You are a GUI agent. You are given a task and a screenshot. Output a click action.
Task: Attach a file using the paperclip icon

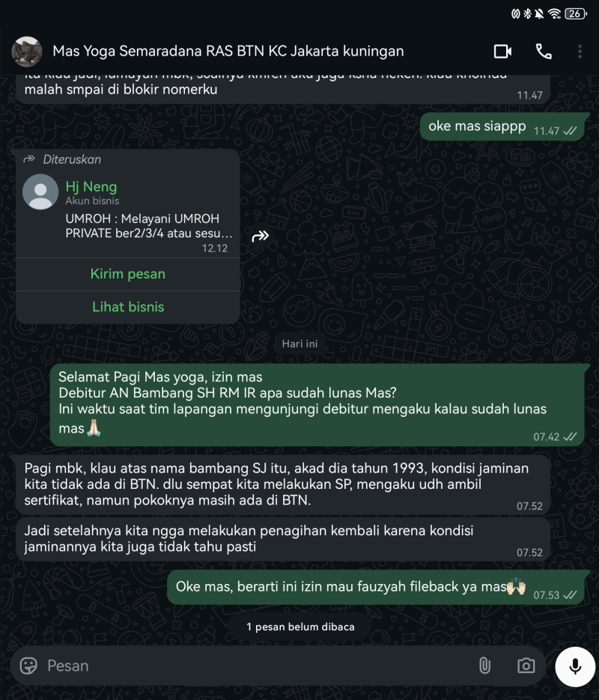pos(485,665)
